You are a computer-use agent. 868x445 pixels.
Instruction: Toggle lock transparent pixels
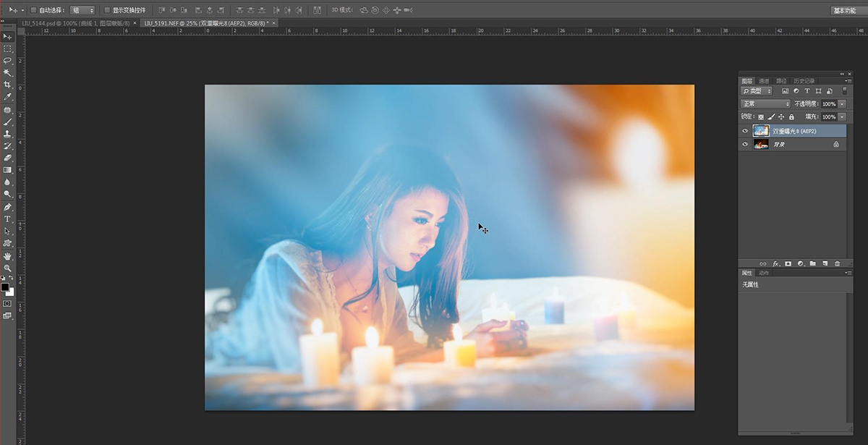(761, 116)
